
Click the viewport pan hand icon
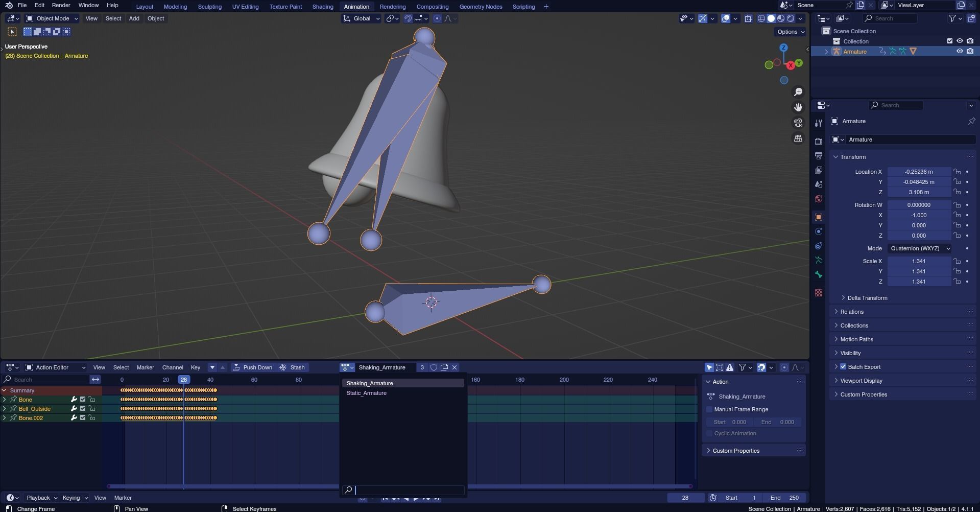[798, 107]
